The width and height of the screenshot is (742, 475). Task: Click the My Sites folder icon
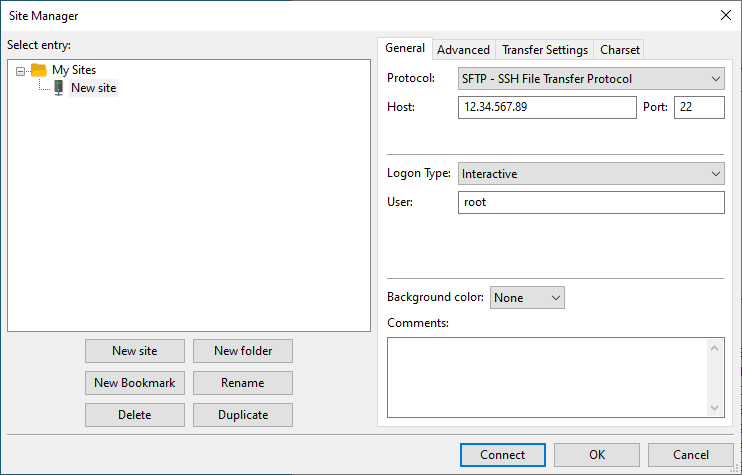pyautogui.click(x=39, y=70)
